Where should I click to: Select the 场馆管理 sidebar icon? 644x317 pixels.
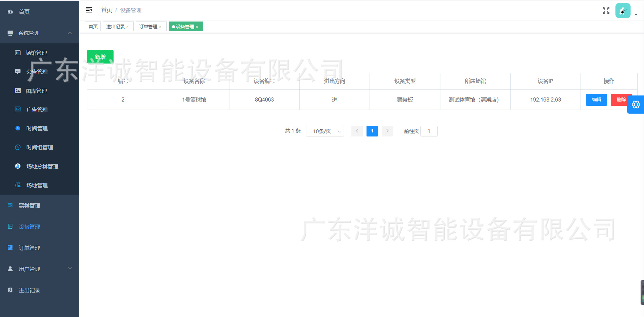[x=17, y=52]
